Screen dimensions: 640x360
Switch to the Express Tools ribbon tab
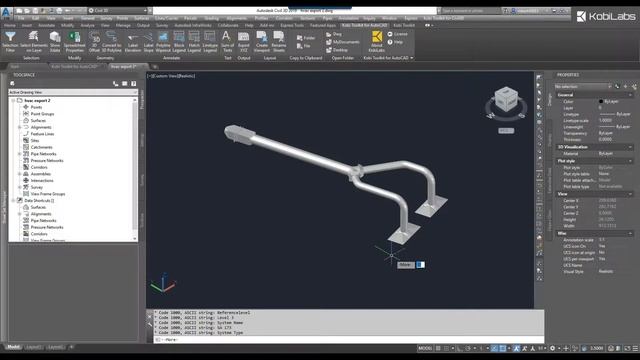[292, 25]
